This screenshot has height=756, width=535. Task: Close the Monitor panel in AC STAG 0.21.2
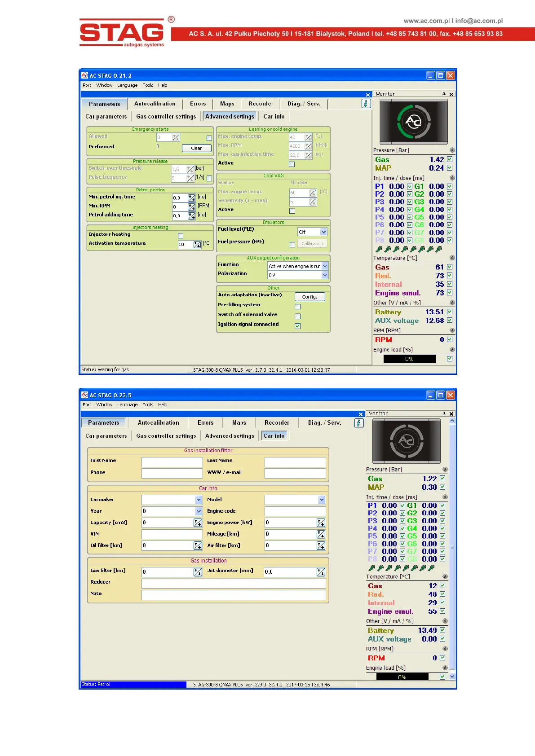pyautogui.click(x=451, y=94)
